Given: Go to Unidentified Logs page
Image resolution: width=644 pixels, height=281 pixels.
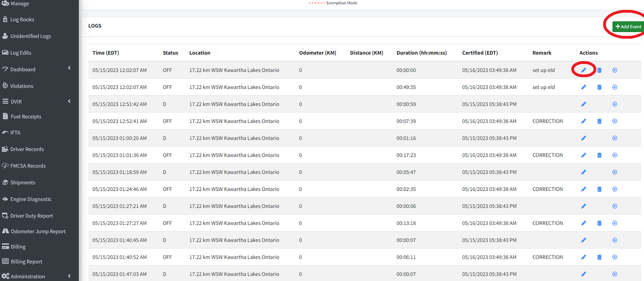Looking at the screenshot, I should [x=30, y=36].
